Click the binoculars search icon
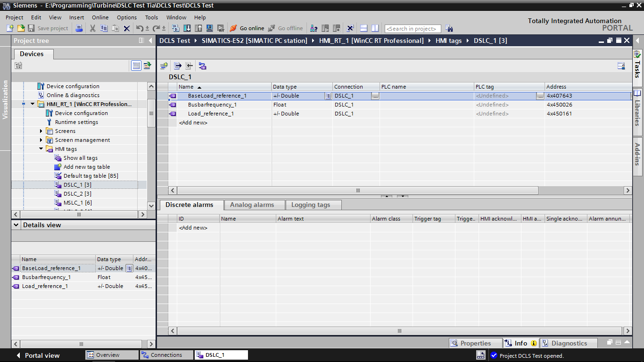 pyautogui.click(x=449, y=28)
